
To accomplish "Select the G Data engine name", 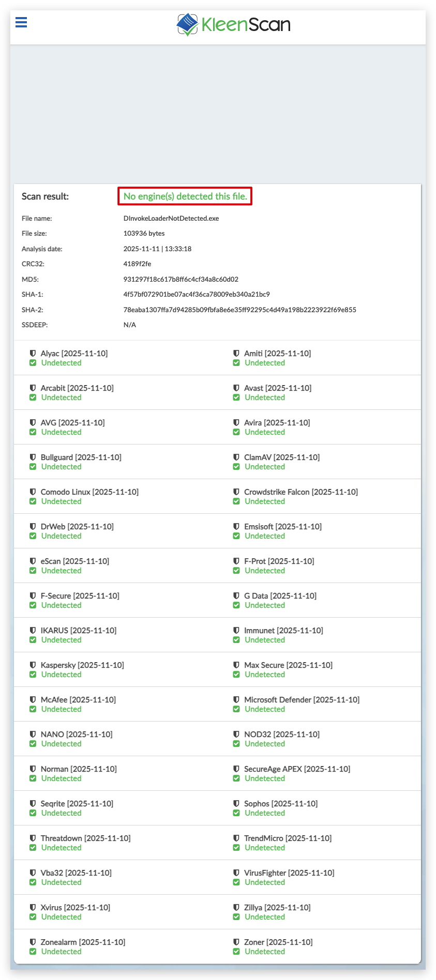I will (280, 596).
